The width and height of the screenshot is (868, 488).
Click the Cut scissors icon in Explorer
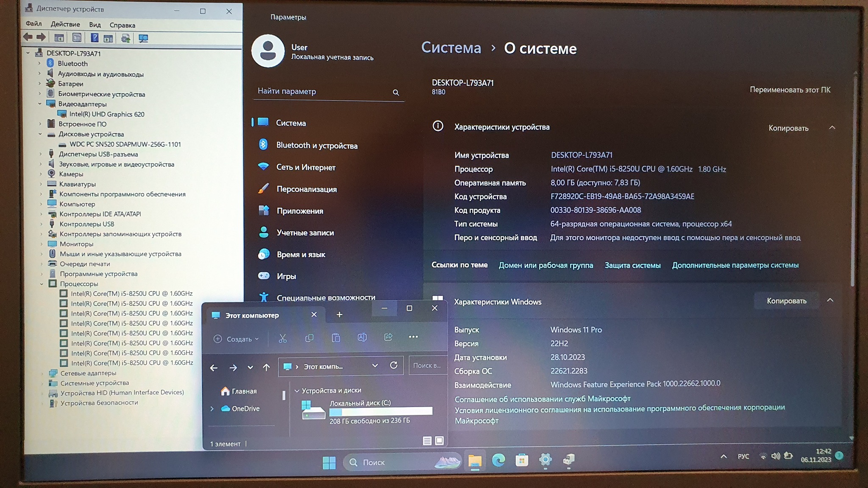(x=283, y=338)
